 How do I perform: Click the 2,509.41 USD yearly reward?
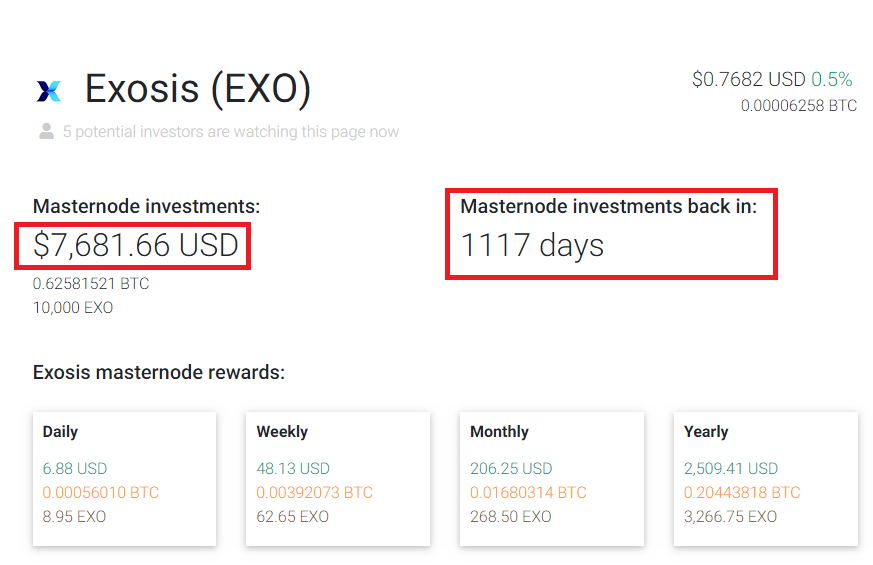pyautogui.click(x=730, y=468)
